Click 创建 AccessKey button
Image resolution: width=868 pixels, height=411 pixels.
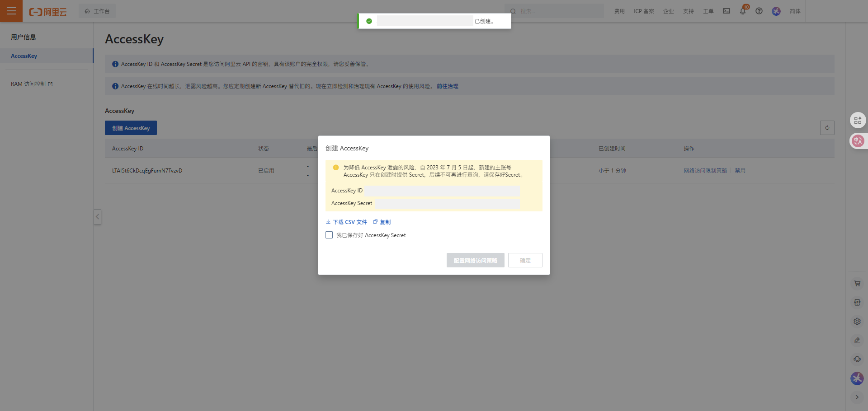131,128
